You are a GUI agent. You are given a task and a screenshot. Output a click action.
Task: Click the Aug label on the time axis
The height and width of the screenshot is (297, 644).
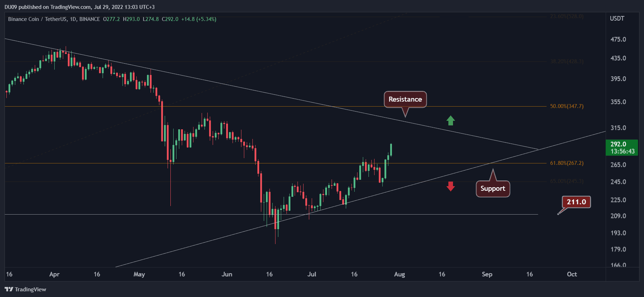(399, 274)
